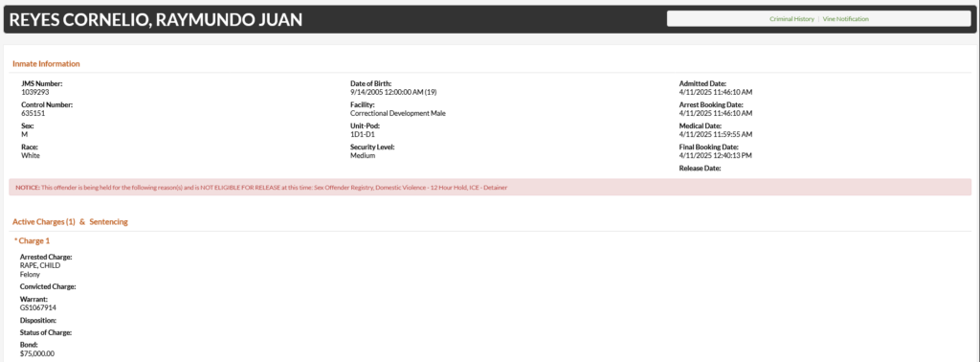This screenshot has width=980, height=362.
Task: Select Final Booking Date value 12:40:13 PM
Action: 732,156
